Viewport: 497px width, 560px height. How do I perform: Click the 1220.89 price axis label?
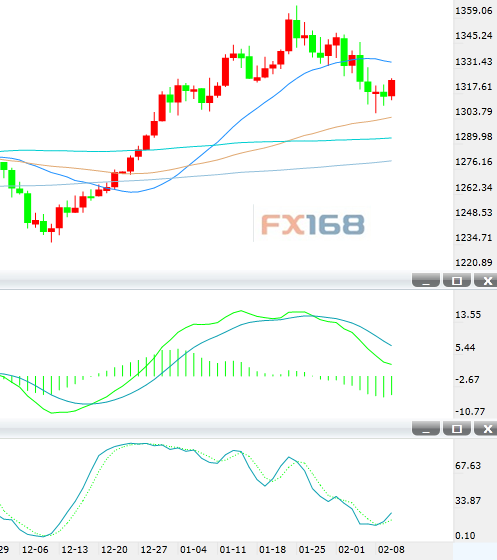click(x=473, y=262)
